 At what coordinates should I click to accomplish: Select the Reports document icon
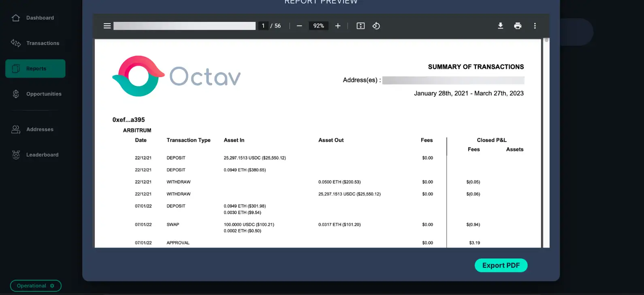coord(16,68)
